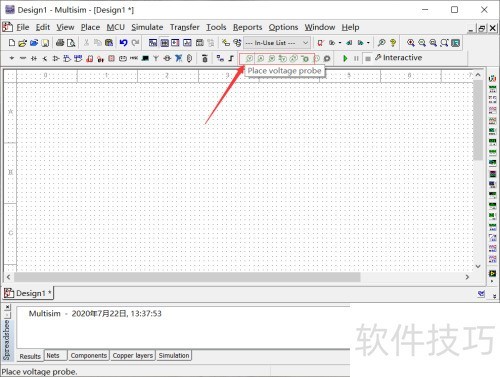Viewport: 500px width, 377px height.
Task: Open an existing file with folder icon
Action: pos(22,43)
